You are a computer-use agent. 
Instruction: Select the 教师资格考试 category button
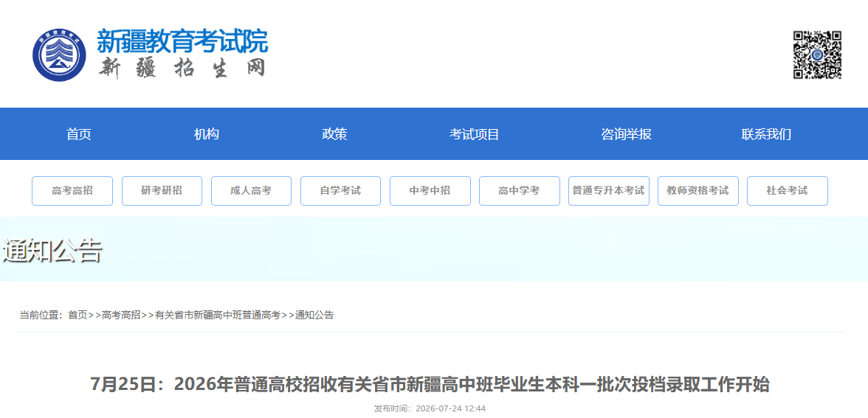click(x=698, y=191)
